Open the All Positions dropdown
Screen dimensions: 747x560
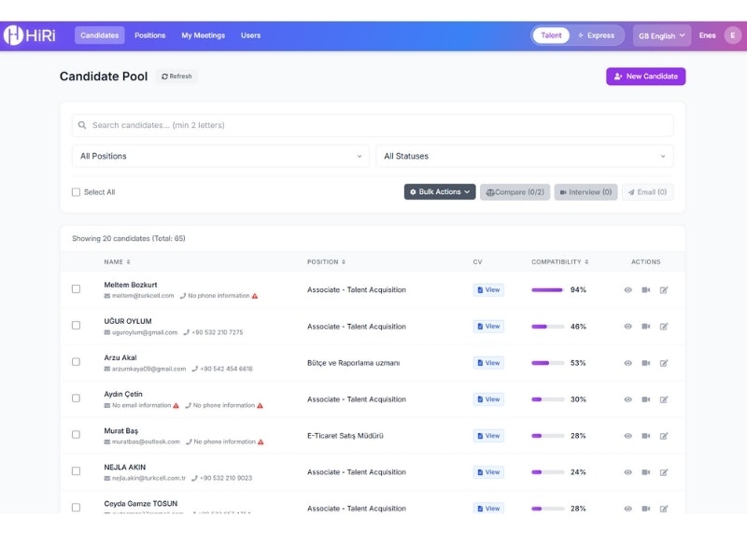tap(219, 156)
